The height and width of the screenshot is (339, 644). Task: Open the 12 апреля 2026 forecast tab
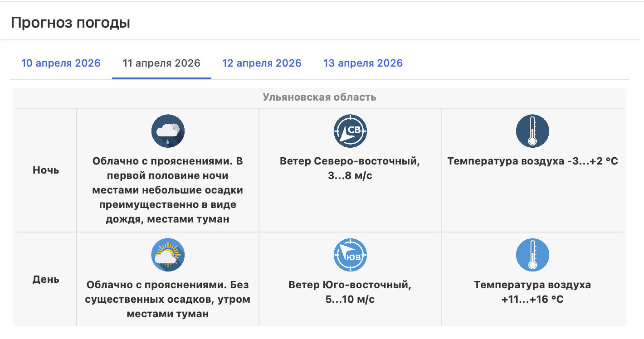[262, 63]
